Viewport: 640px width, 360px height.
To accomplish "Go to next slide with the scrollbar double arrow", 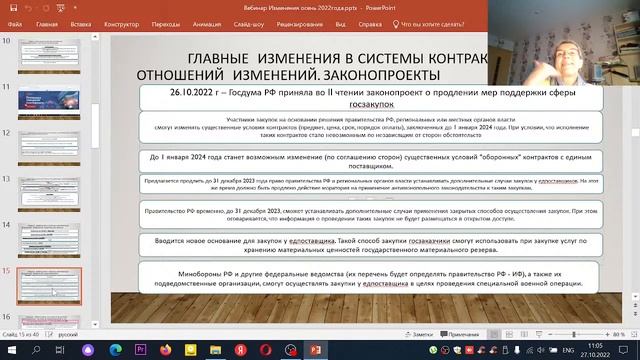I will point(635,314).
